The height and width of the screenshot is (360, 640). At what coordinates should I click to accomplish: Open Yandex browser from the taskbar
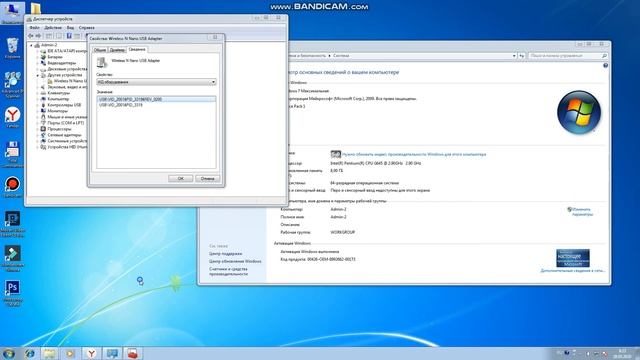(91, 353)
